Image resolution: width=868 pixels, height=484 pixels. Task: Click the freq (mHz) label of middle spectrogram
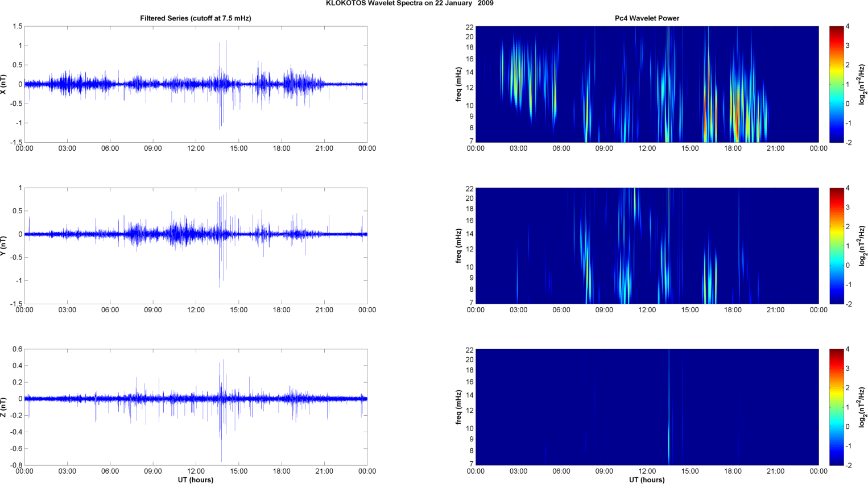click(458, 246)
